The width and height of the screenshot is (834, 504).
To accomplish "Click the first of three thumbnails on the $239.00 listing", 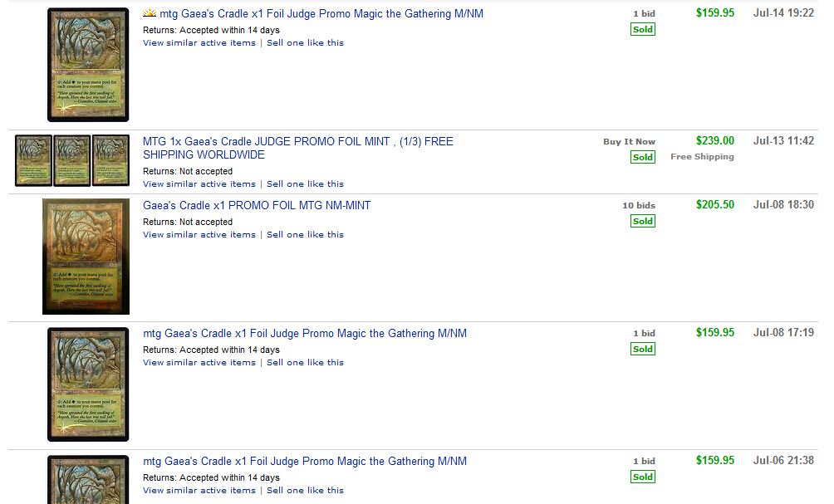I will click(x=34, y=160).
